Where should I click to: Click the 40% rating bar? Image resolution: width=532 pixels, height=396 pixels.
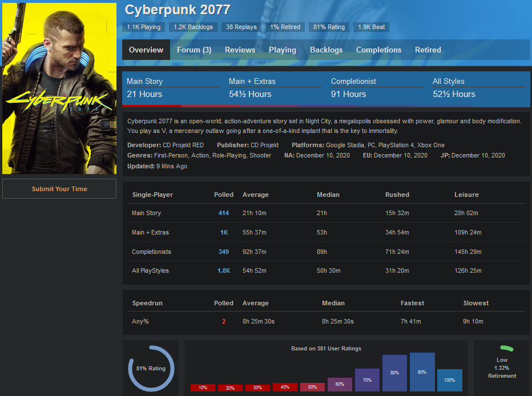click(x=285, y=387)
